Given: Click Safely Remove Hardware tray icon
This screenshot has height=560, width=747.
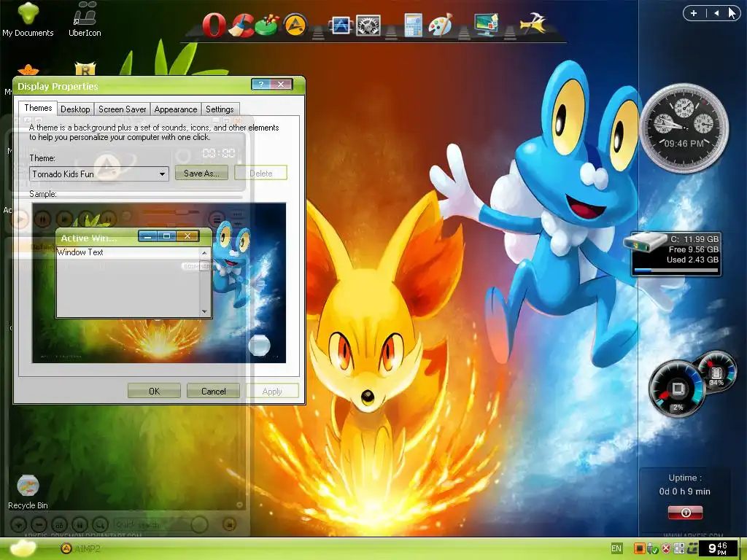Looking at the screenshot, I should tap(652, 548).
